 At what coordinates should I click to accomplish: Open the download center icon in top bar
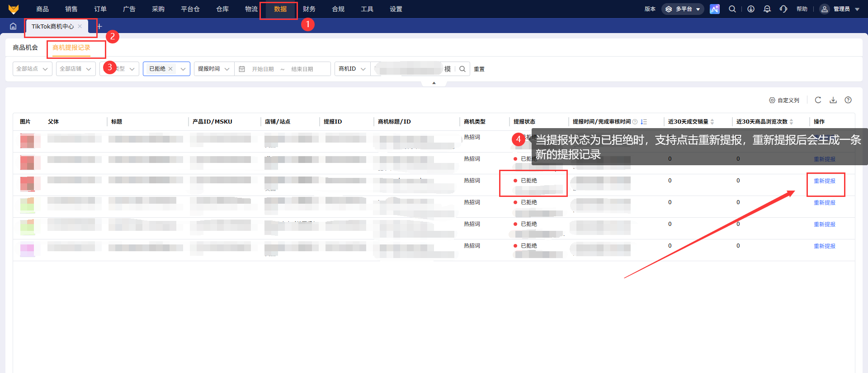[x=751, y=9]
